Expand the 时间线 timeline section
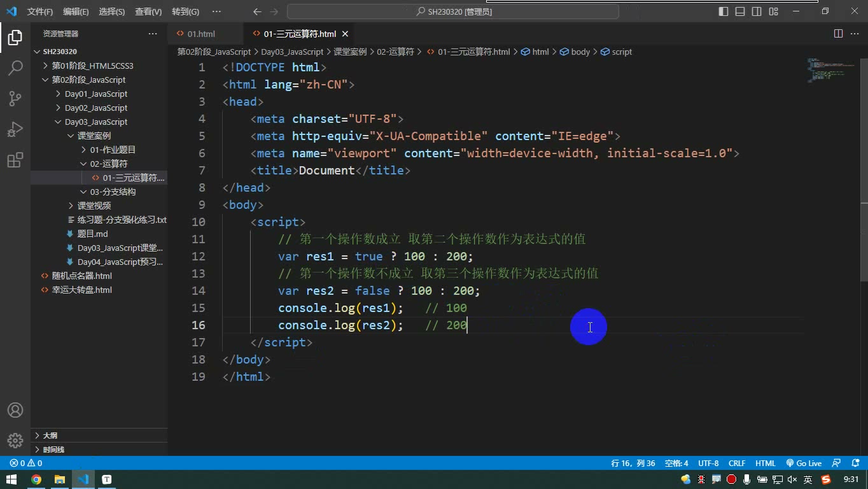The height and width of the screenshot is (489, 868). point(99,450)
